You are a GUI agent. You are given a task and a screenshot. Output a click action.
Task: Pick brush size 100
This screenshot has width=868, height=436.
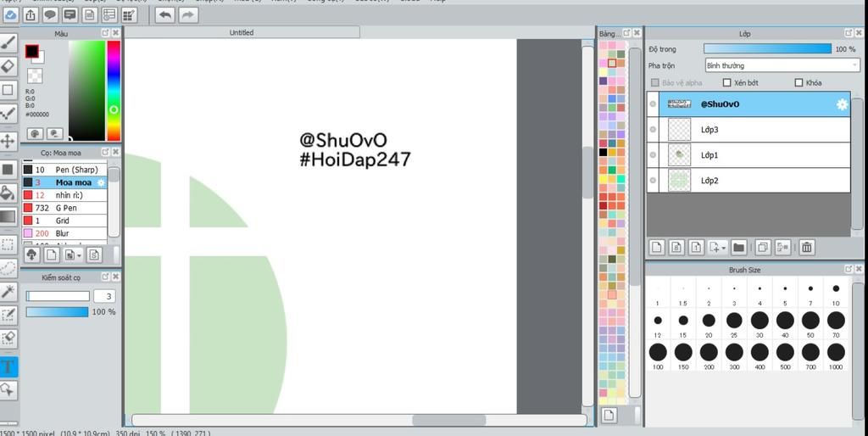click(658, 355)
